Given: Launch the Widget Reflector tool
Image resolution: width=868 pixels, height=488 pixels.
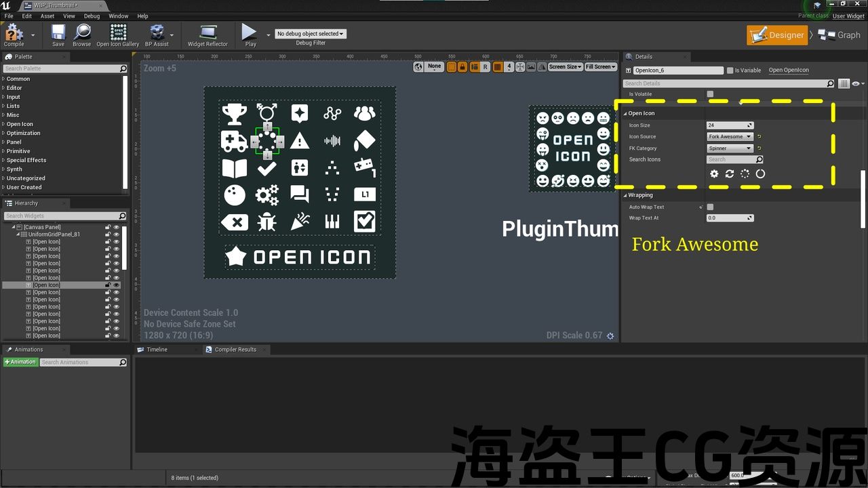Looking at the screenshot, I should point(208,35).
